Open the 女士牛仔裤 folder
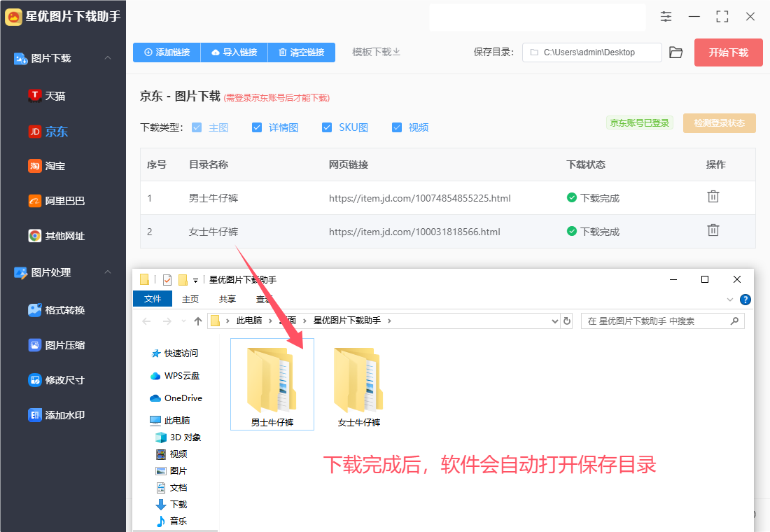Screen dimensions: 770x532 tap(359, 387)
